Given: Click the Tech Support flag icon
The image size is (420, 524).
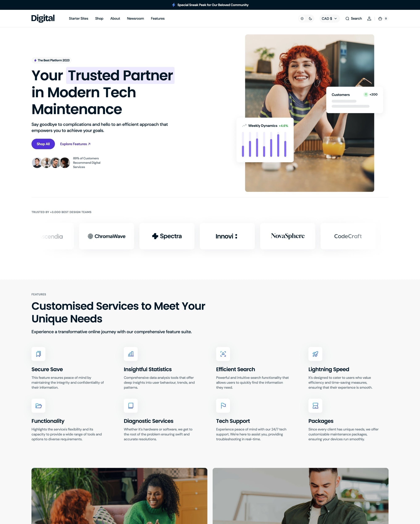Looking at the screenshot, I should pos(223,405).
